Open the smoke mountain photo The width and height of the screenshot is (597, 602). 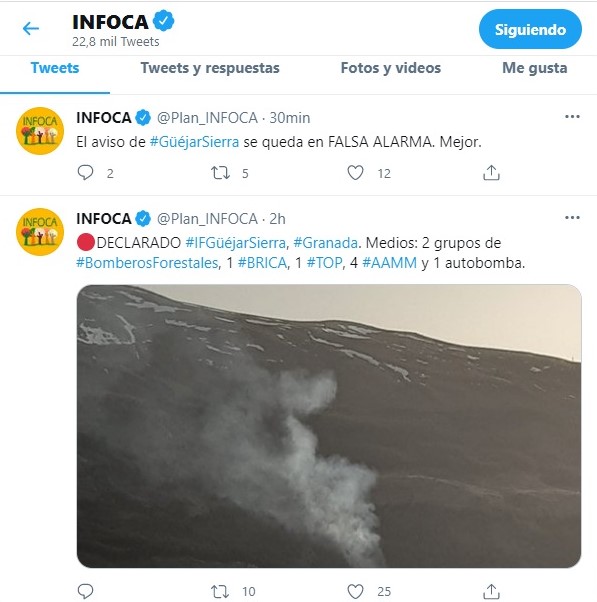click(329, 426)
